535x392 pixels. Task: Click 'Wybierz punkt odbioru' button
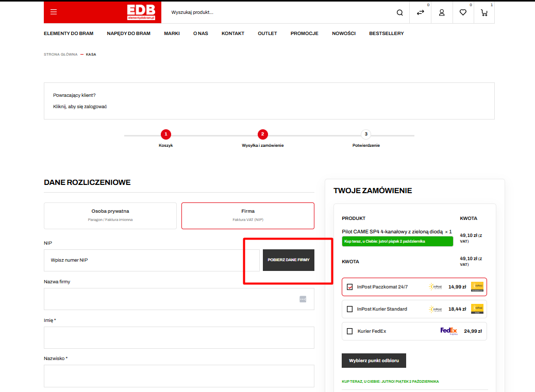click(374, 361)
